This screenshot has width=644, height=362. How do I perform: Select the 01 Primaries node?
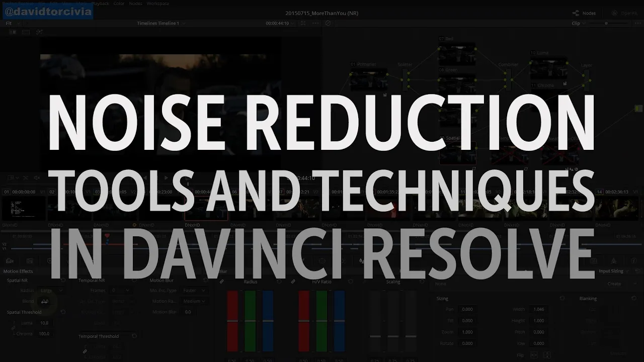369,80
